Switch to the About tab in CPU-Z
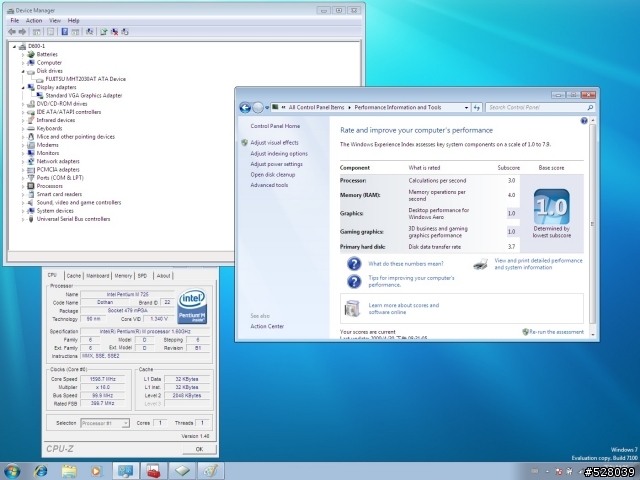640x480 pixels. [163, 276]
